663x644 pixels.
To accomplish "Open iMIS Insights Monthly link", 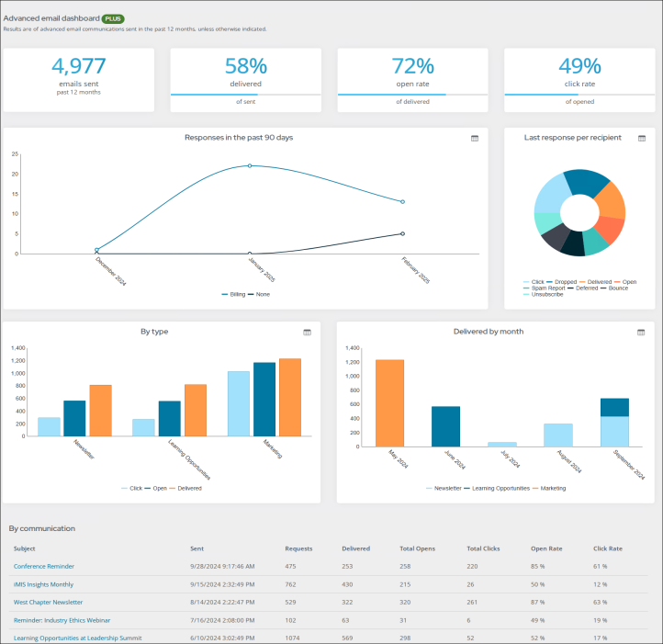I will coord(43,584).
